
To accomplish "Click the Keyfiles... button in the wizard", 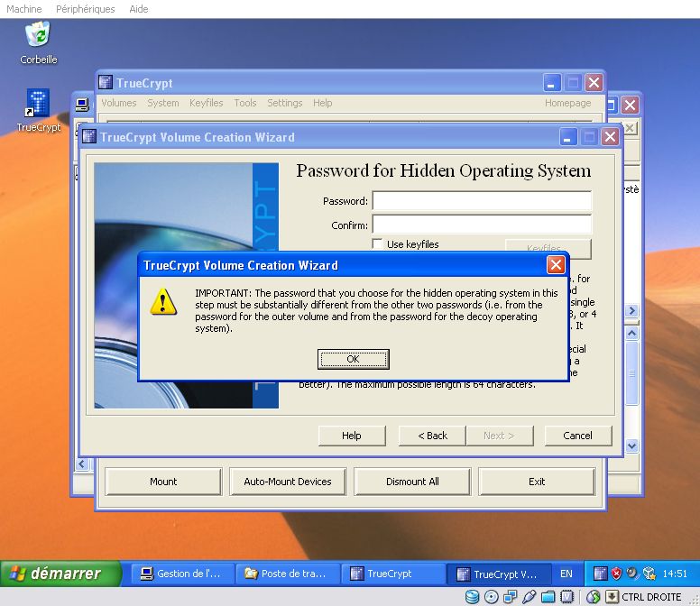I will point(548,247).
